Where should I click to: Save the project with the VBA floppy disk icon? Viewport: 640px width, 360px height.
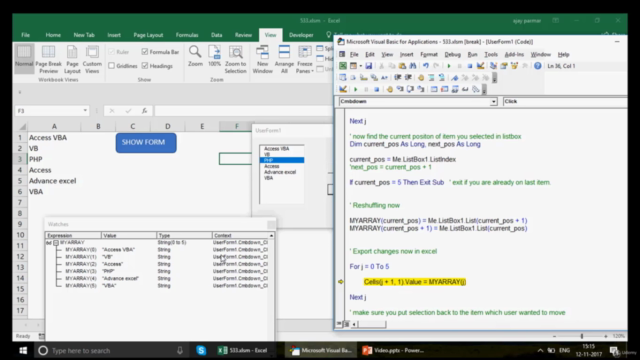[x=369, y=66]
